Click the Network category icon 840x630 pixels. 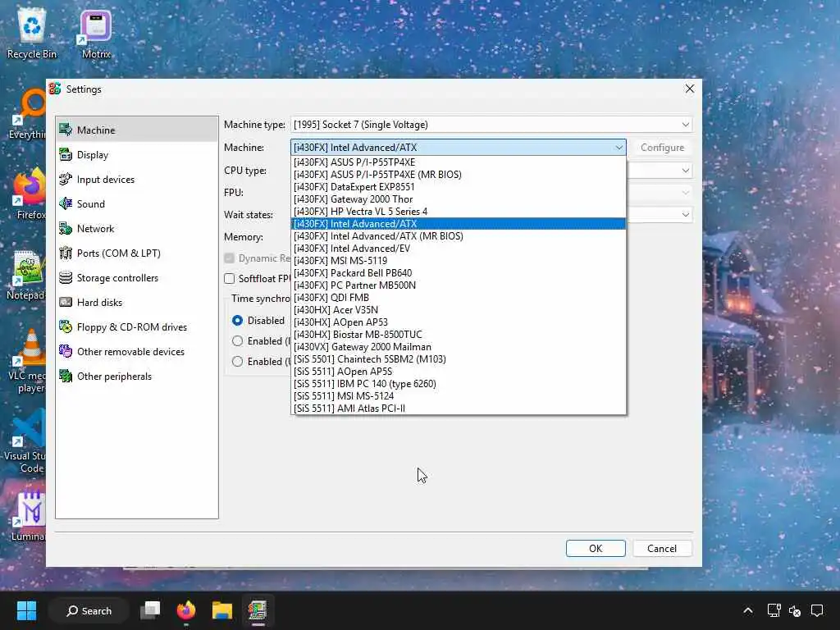[66, 228]
